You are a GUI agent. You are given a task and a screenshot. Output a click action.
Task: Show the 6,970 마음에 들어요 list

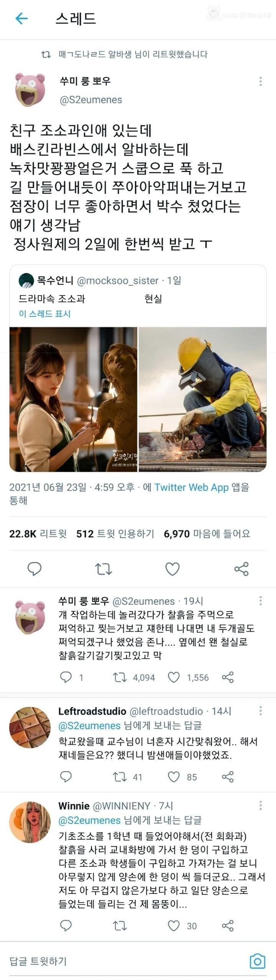(207, 534)
